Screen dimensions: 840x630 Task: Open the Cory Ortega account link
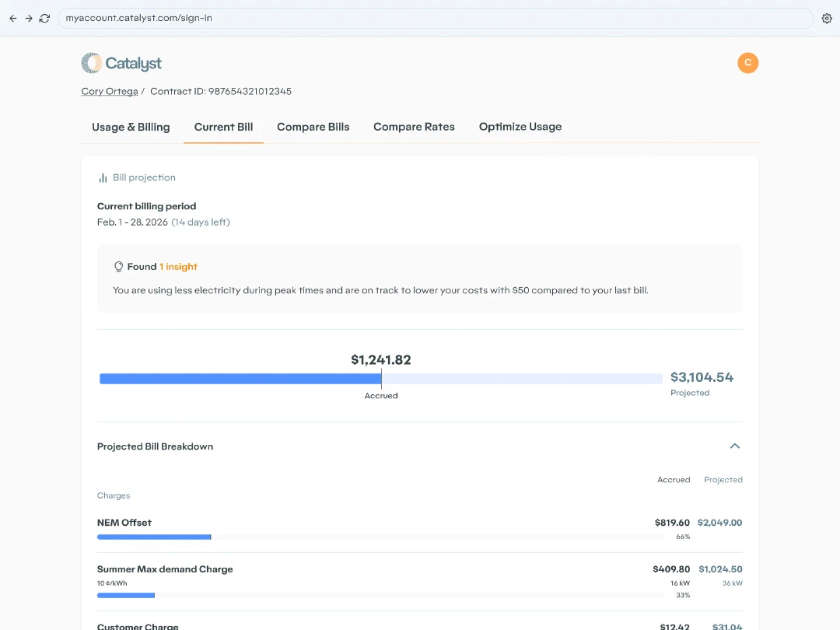(x=110, y=91)
